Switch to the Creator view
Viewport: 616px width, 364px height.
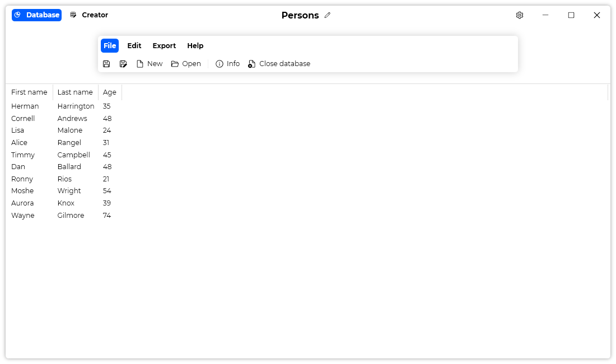click(89, 15)
